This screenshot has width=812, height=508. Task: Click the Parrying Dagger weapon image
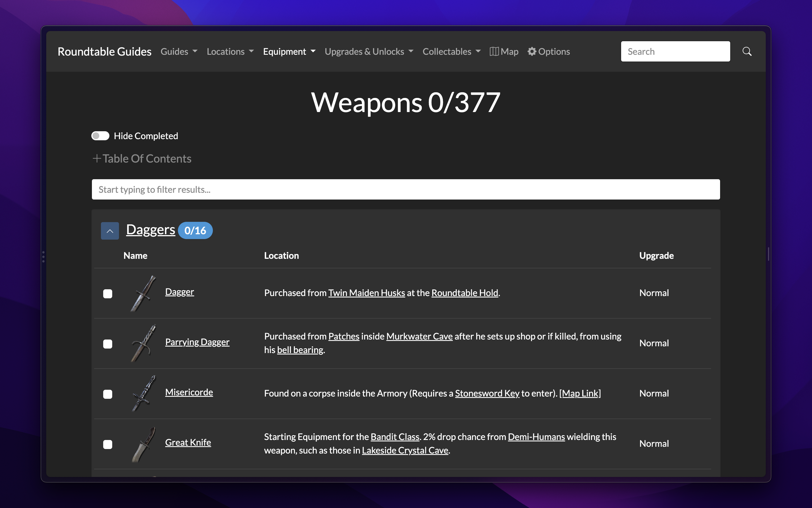(x=144, y=343)
